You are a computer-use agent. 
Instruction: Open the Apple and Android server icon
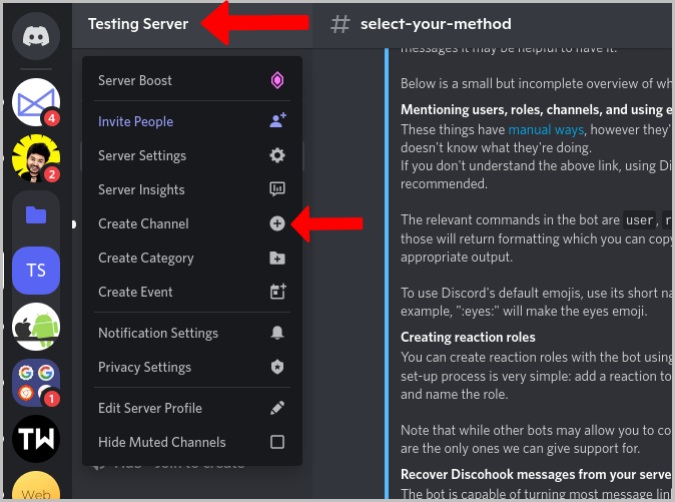coord(36,326)
